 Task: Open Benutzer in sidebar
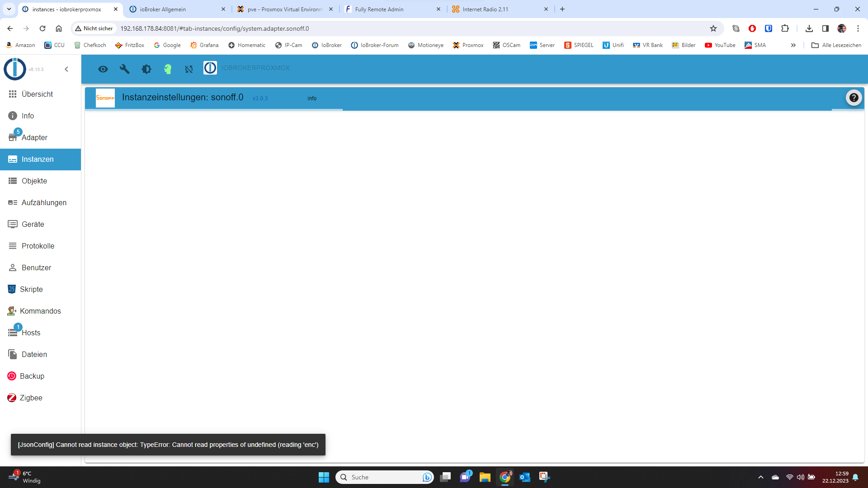tap(41, 267)
